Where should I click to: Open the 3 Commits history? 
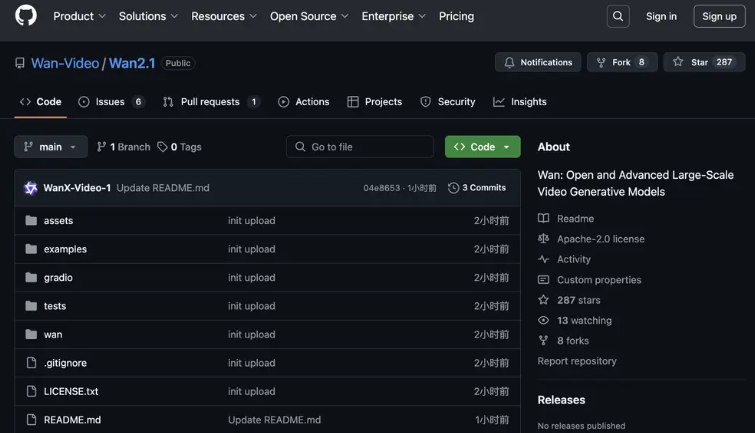(477, 188)
